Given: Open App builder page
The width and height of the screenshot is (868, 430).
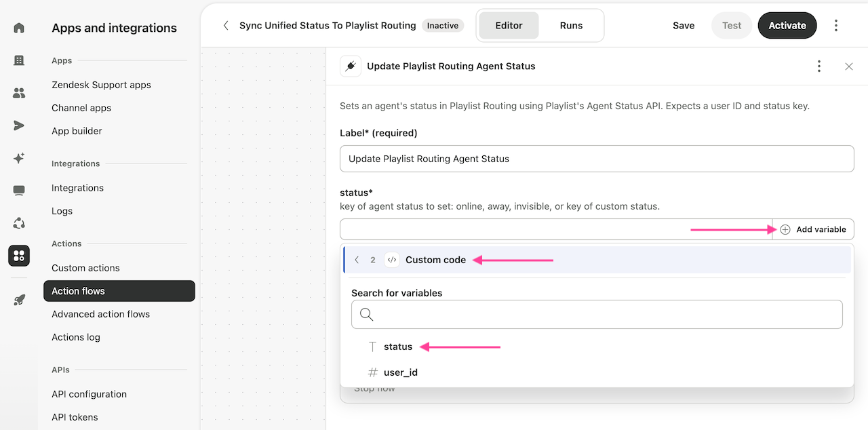Looking at the screenshot, I should [x=77, y=131].
